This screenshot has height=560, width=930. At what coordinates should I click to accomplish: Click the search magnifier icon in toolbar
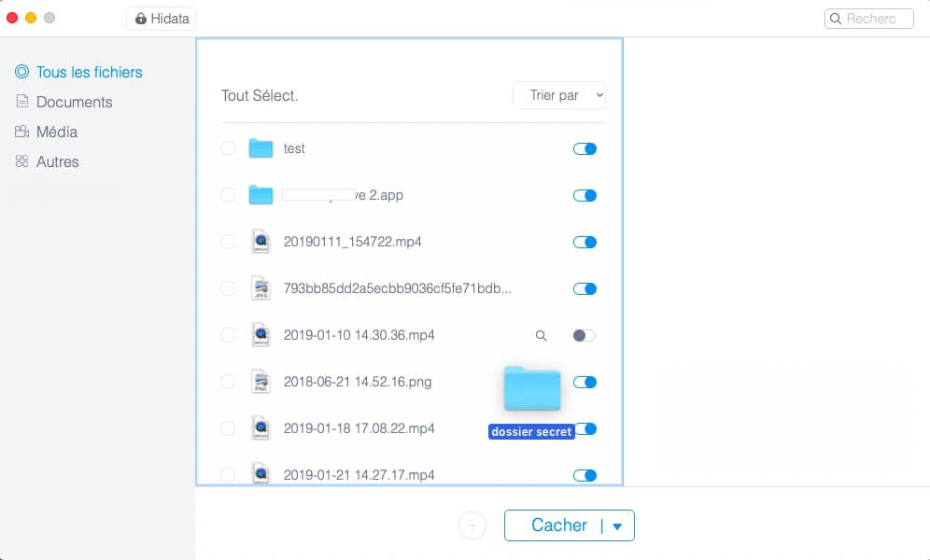(835, 19)
